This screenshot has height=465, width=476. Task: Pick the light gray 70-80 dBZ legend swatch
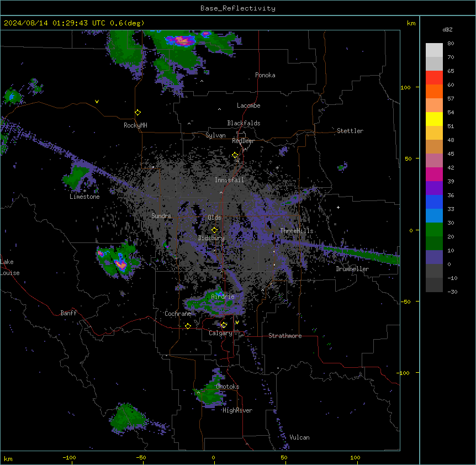click(x=434, y=50)
